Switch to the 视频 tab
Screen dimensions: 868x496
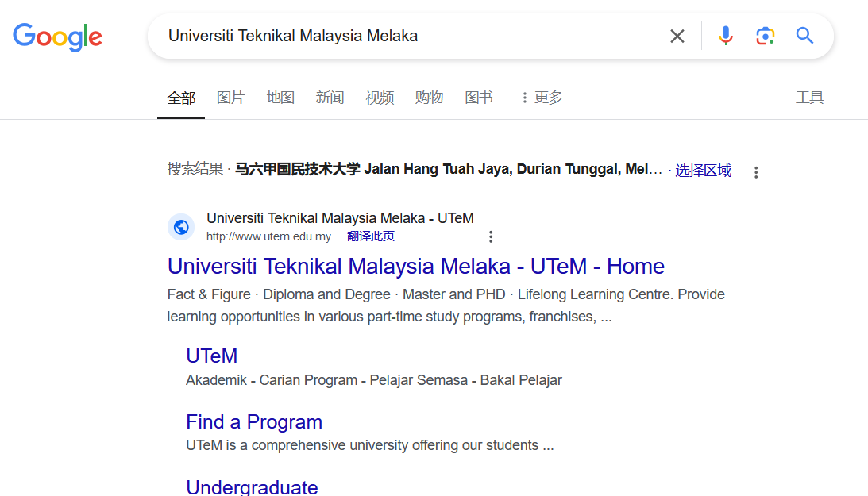pos(380,98)
